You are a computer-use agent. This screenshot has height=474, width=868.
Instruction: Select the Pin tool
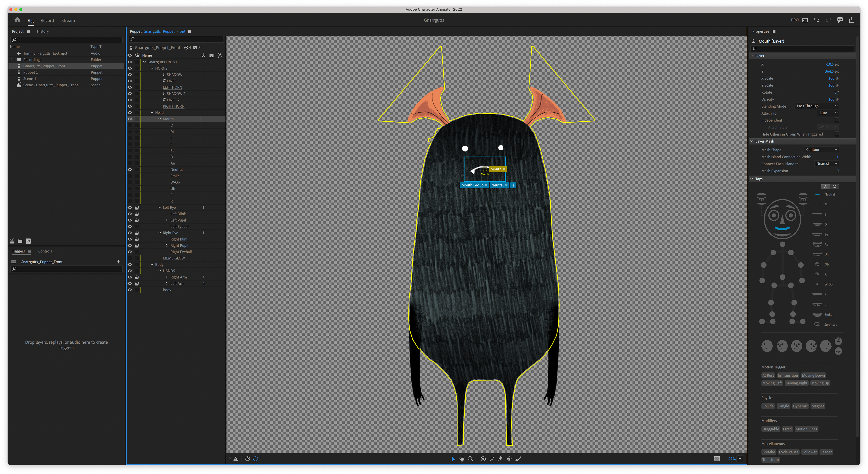(x=500, y=459)
